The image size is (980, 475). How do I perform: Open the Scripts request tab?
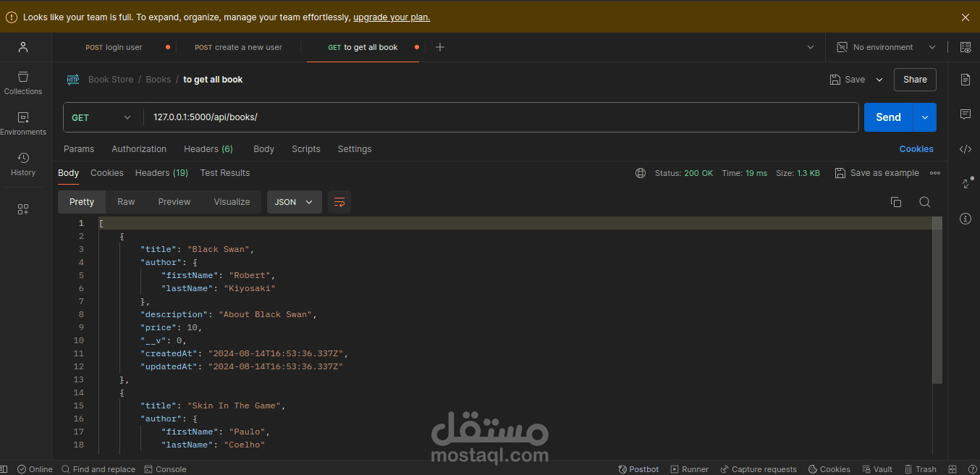[306, 149]
